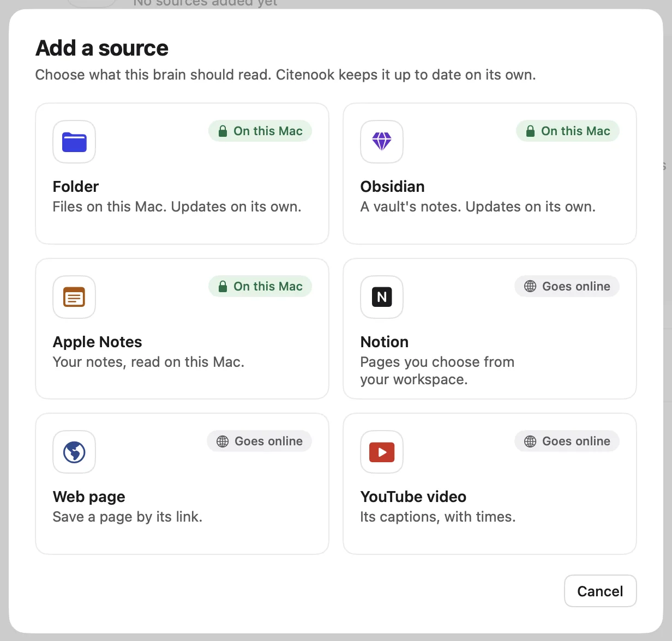Click the lock icon on the Apple Notes badge
672x641 pixels.
tap(223, 287)
